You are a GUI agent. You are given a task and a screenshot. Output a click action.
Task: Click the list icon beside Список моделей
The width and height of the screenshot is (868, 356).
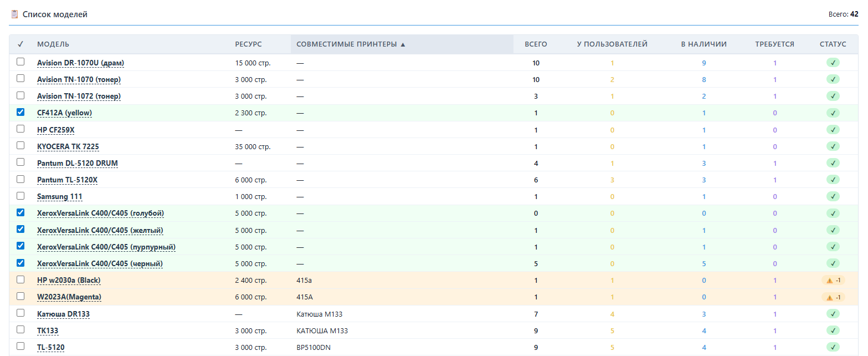[14, 14]
